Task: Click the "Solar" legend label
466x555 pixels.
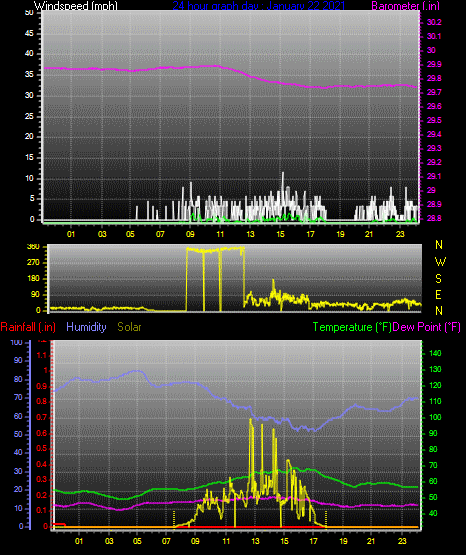Action: 129,327
